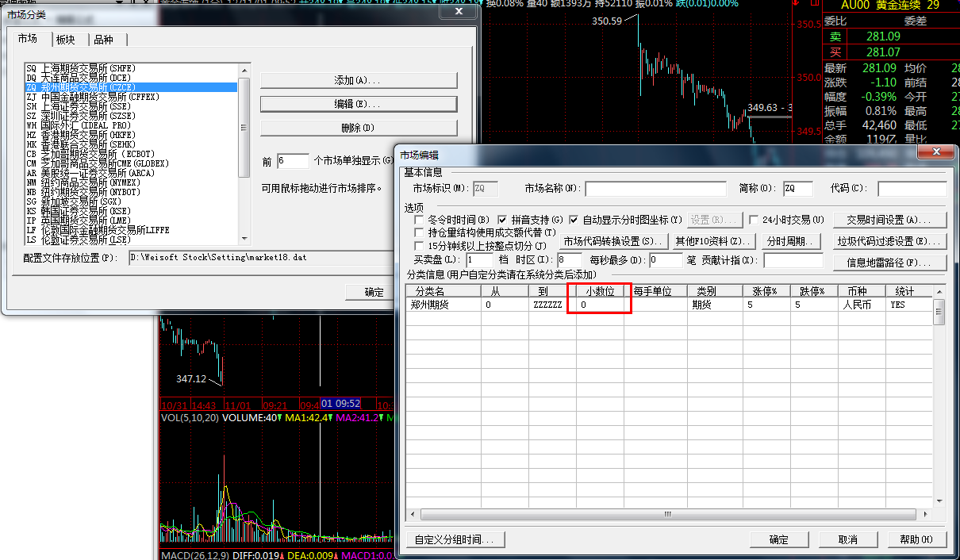Viewport: 960px width, 560px height.
Task: Select NB 纽约期货交易所 (NYBOT)
Action: (x=131, y=192)
